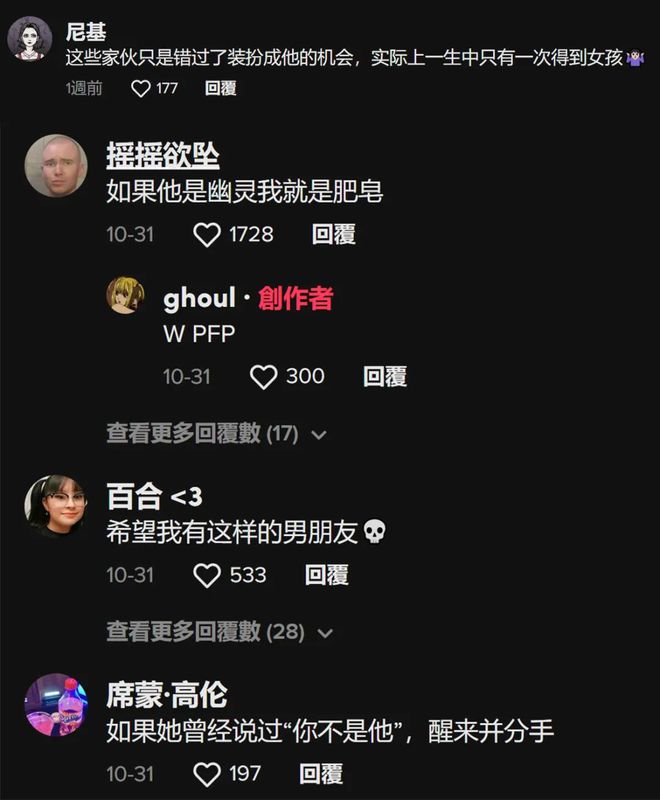Viewport: 660px width, 800px height.
Task: Expand the 17 more replies chevron
Action: [x=319, y=435]
